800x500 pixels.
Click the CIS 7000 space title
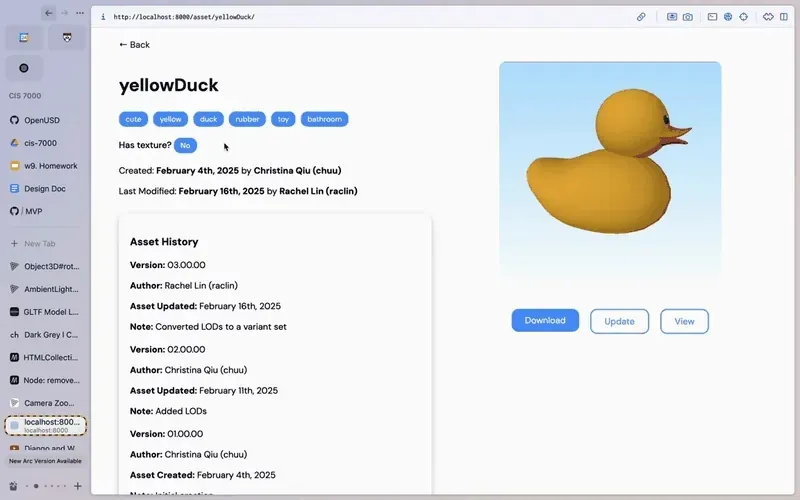click(25, 96)
